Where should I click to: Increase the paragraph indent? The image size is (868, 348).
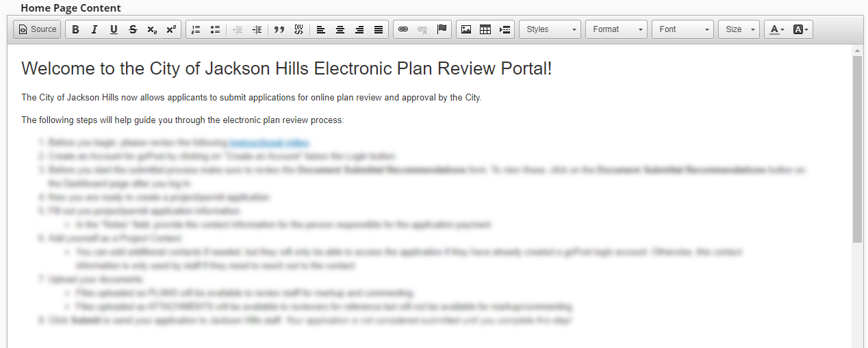257,29
